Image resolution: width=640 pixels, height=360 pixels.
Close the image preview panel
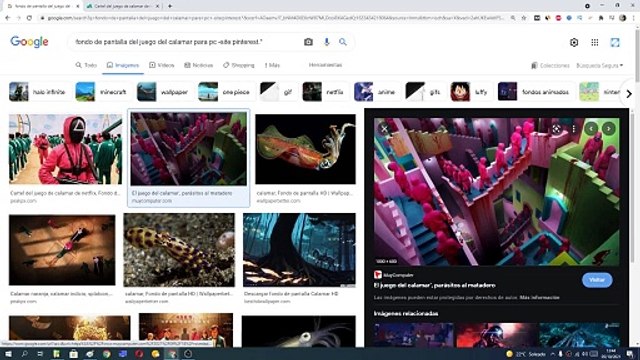coord(384,129)
